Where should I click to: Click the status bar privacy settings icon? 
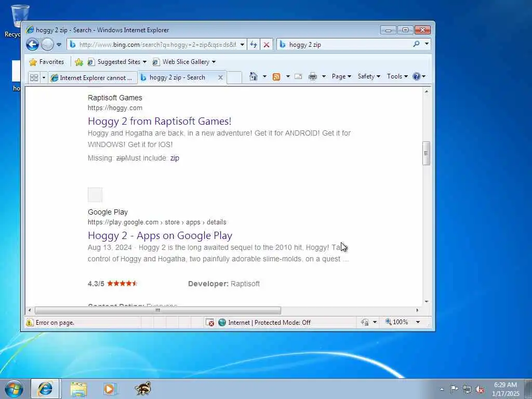[365, 322]
